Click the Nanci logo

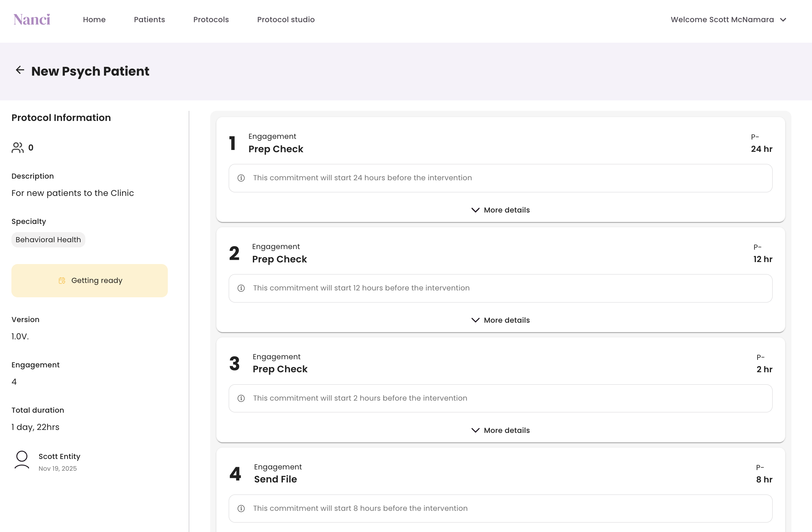[x=32, y=20]
